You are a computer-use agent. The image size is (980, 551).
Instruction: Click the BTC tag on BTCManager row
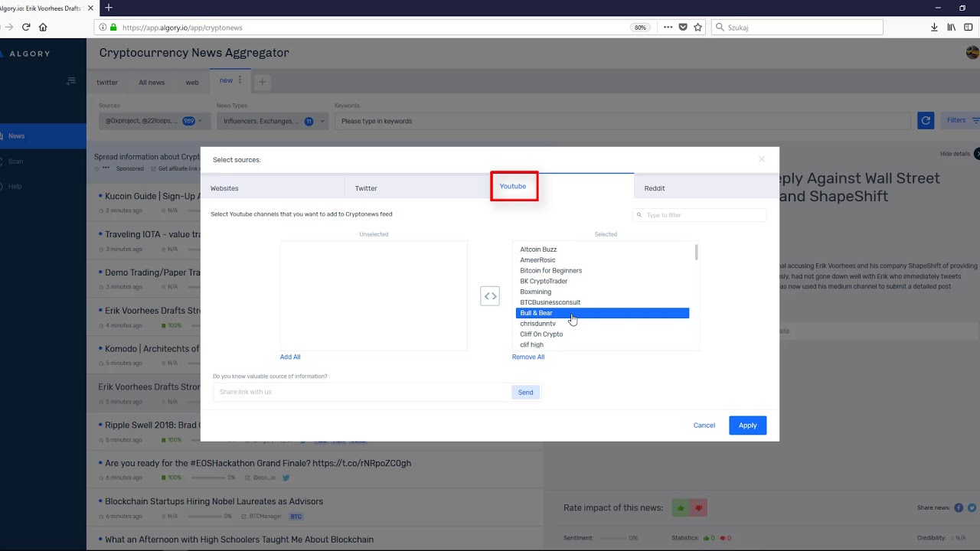click(x=296, y=517)
